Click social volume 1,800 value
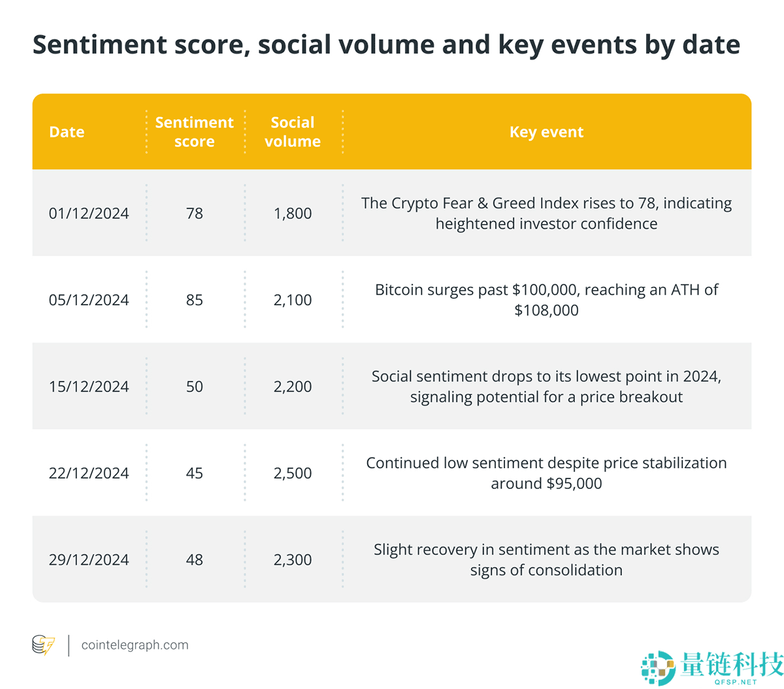This screenshot has width=784, height=689. click(x=292, y=214)
